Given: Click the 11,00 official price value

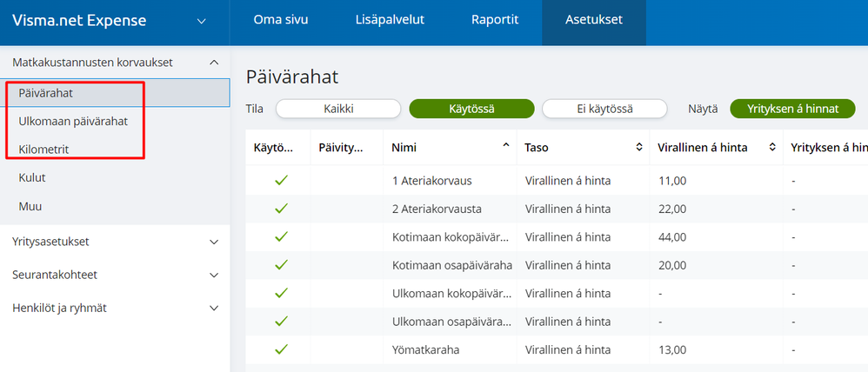Looking at the screenshot, I should click(672, 181).
